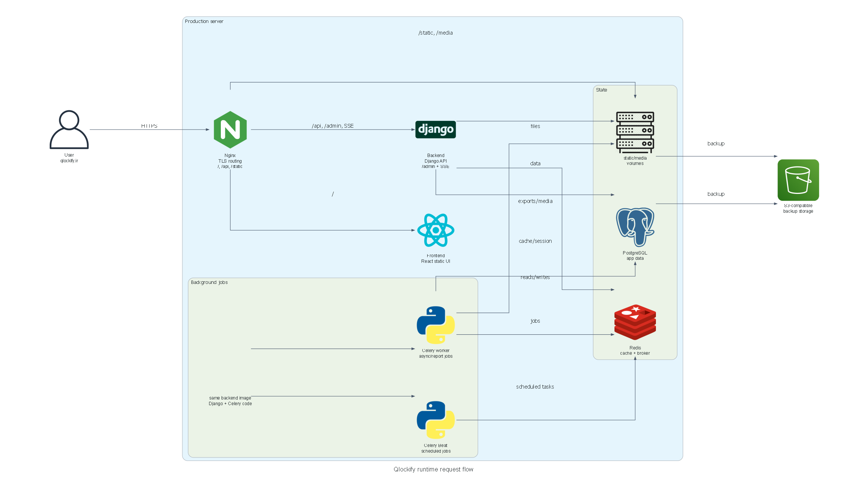The height and width of the screenshot is (488, 868).
Task: Click the 'static/media volumes' caption
Action: pyautogui.click(x=635, y=161)
